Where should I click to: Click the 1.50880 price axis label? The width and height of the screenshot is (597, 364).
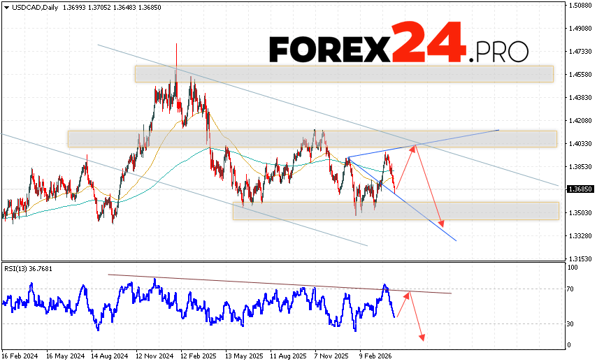tap(580, 6)
